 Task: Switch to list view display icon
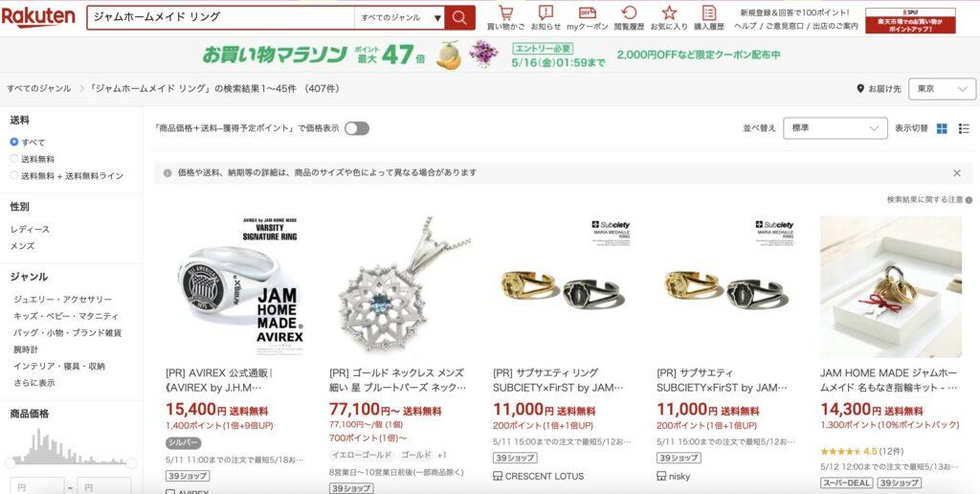[x=964, y=128]
